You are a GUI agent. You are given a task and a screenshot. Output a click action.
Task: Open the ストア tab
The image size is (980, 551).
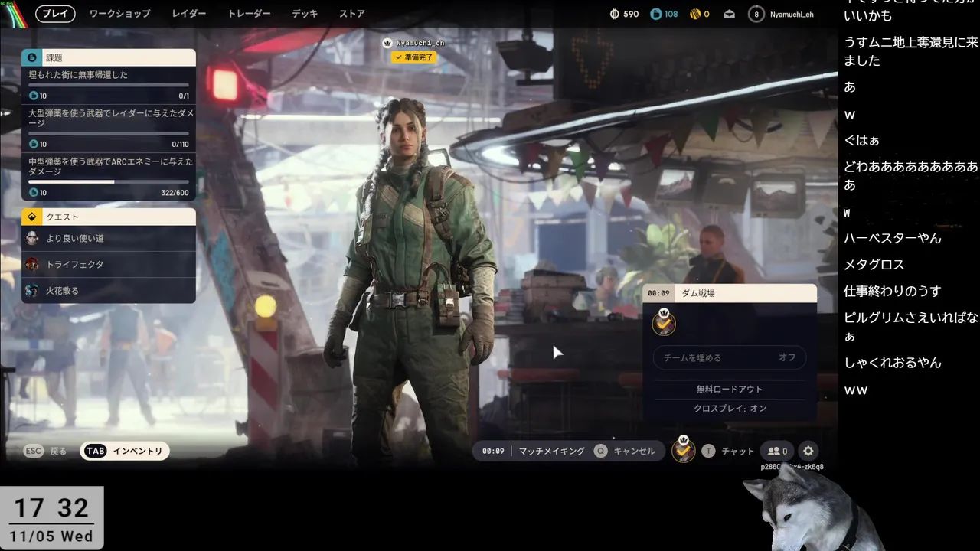click(351, 14)
